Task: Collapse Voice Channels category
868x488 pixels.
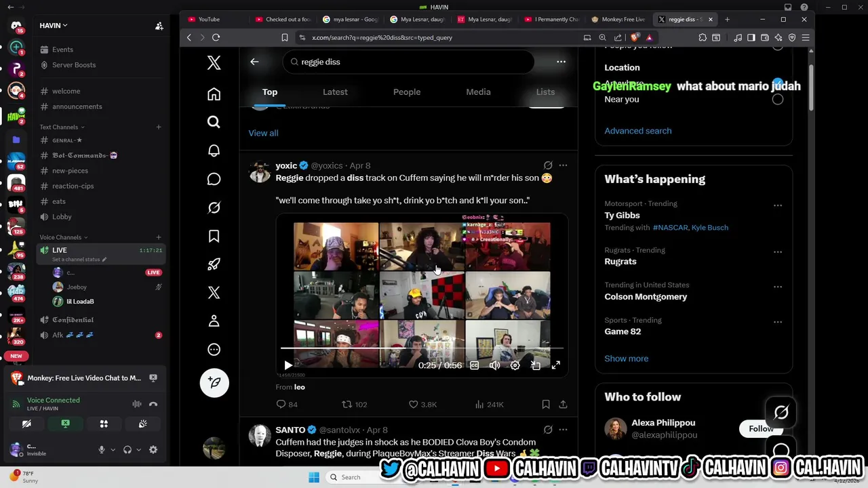Action: pos(64,237)
